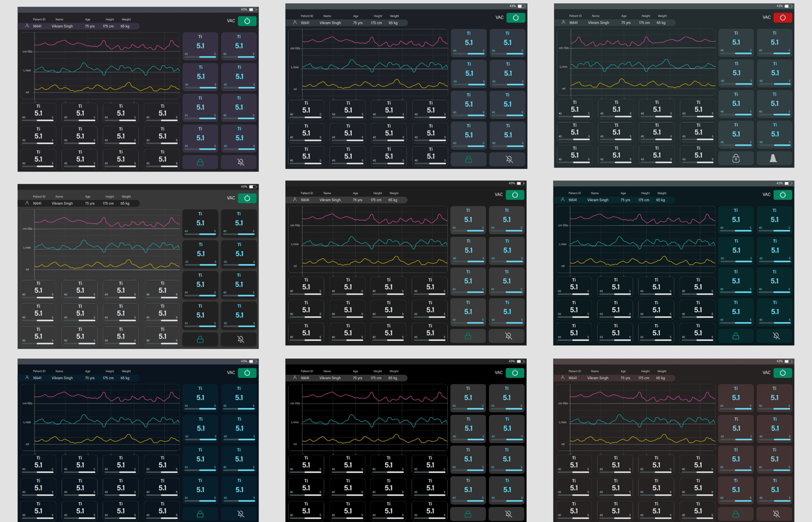
Task: Click the name Vikram Singh on teal-themed screen
Action: point(598,200)
